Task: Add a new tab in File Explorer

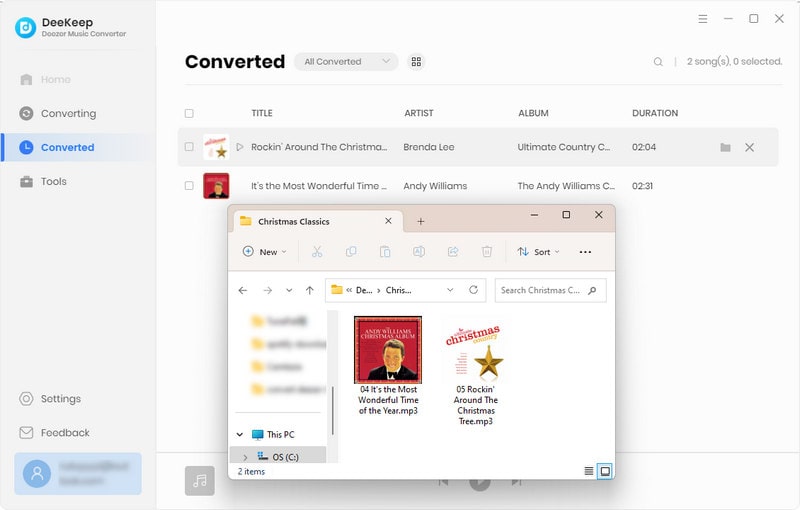Action: [420, 221]
